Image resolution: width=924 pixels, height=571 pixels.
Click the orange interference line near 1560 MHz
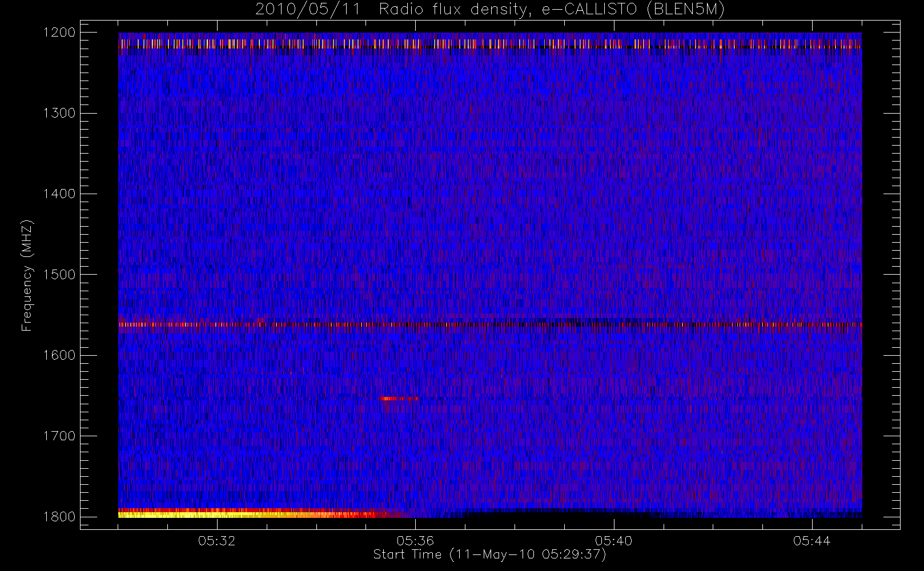[x=490, y=324]
